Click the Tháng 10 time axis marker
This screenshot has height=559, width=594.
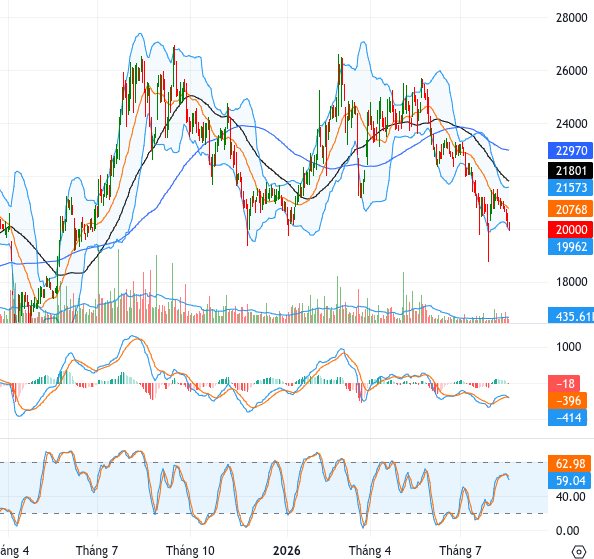pos(190,550)
